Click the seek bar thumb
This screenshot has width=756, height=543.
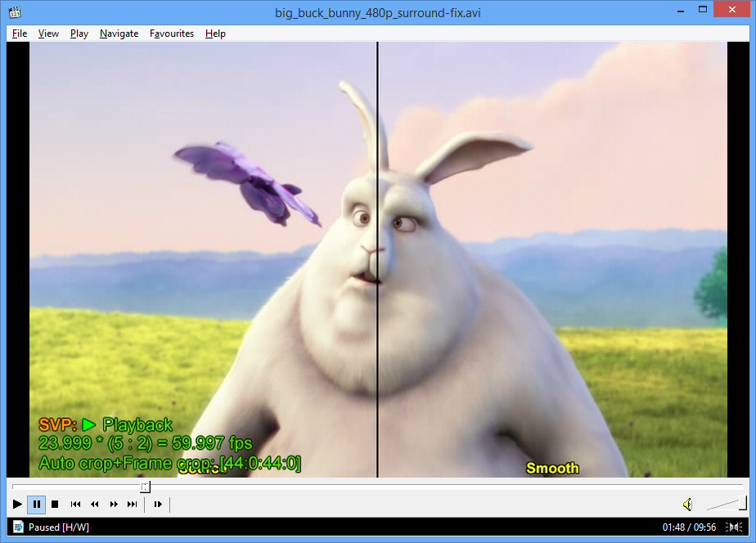145,487
